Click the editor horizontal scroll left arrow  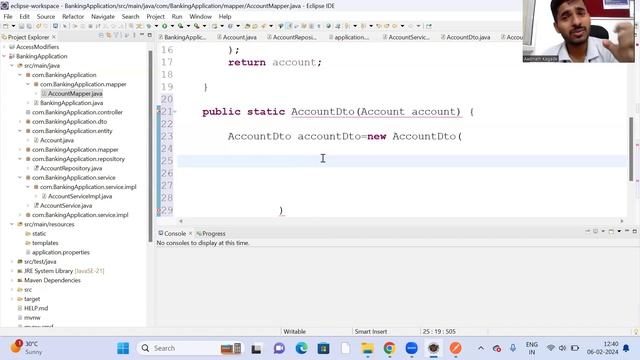tap(181, 221)
